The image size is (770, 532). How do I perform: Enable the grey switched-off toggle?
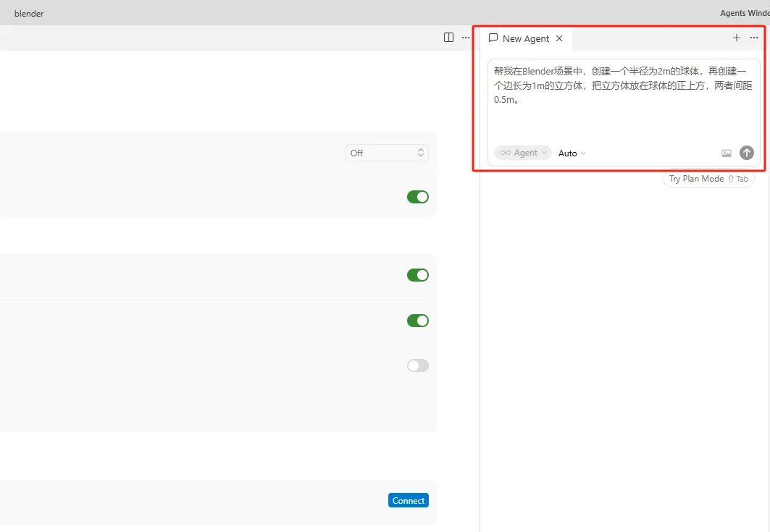click(x=418, y=366)
